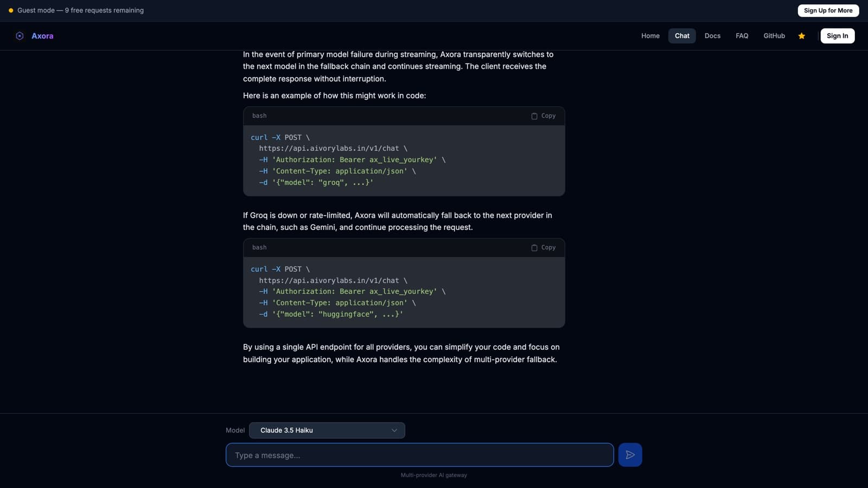Image resolution: width=868 pixels, height=488 pixels.
Task: Click the gold star icon in navbar
Action: pyautogui.click(x=801, y=36)
